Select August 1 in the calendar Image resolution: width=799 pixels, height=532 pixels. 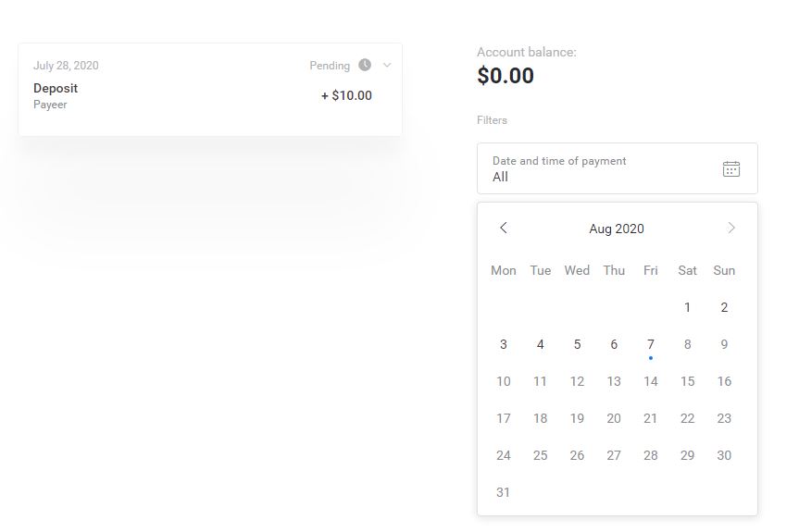pyautogui.click(x=687, y=307)
